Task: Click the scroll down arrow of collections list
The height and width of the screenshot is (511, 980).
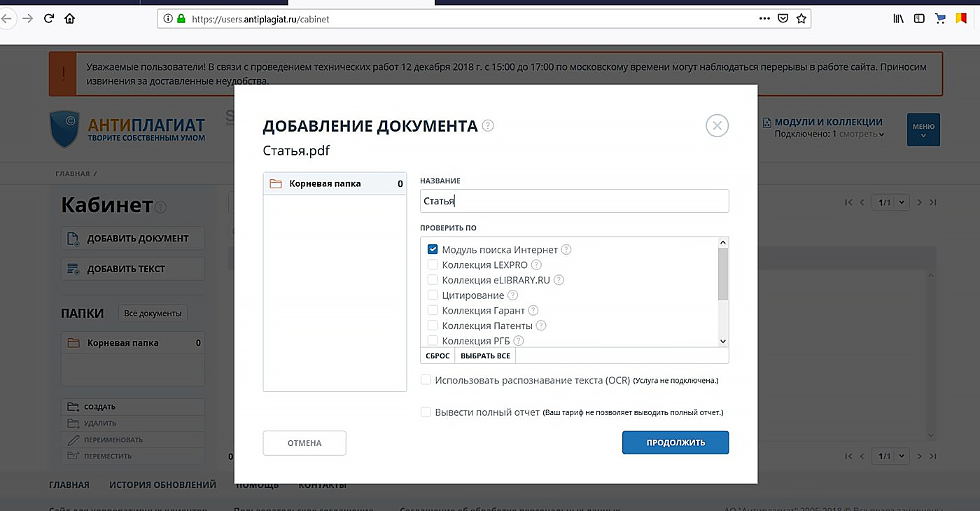Action: click(723, 341)
